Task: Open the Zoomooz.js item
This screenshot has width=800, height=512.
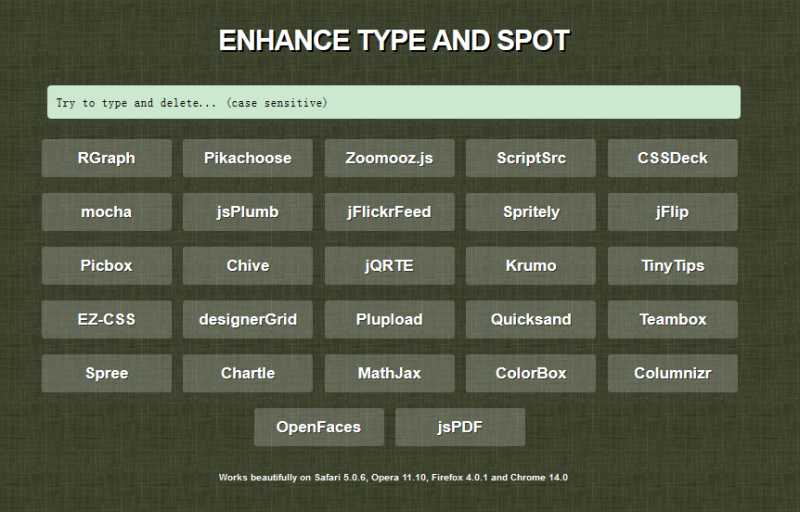Action: [389, 158]
